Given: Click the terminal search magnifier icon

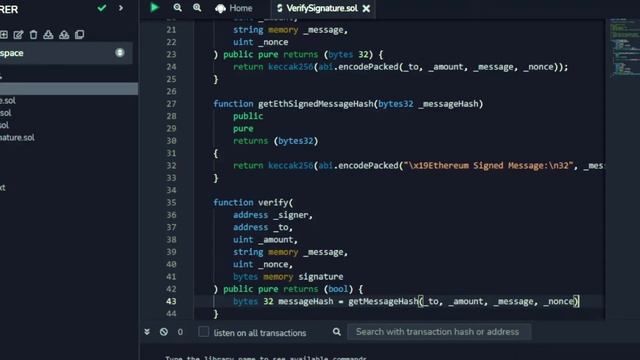Looking at the screenshot, I should pyautogui.click(x=336, y=332).
